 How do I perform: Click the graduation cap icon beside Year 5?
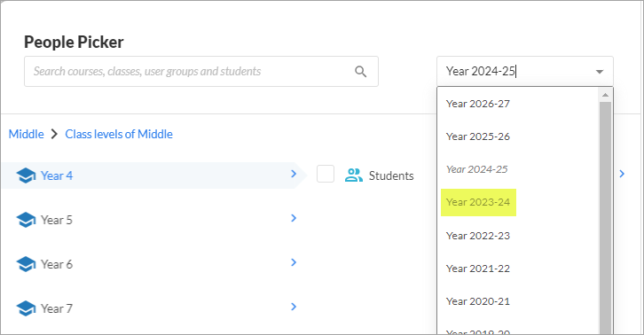26,220
